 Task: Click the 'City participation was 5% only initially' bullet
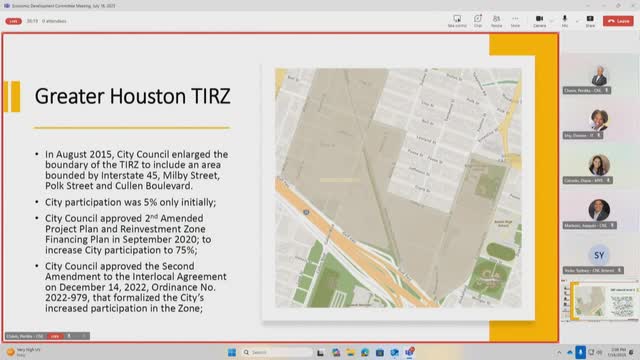pyautogui.click(x=131, y=202)
